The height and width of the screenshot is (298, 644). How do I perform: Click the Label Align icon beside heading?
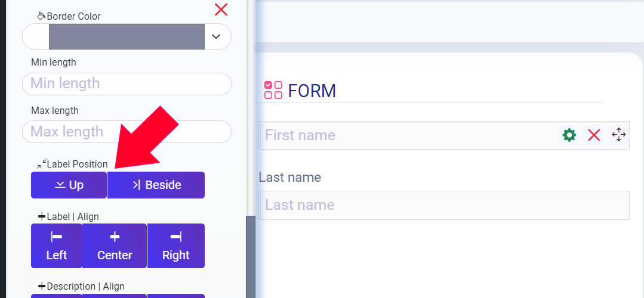point(42,216)
